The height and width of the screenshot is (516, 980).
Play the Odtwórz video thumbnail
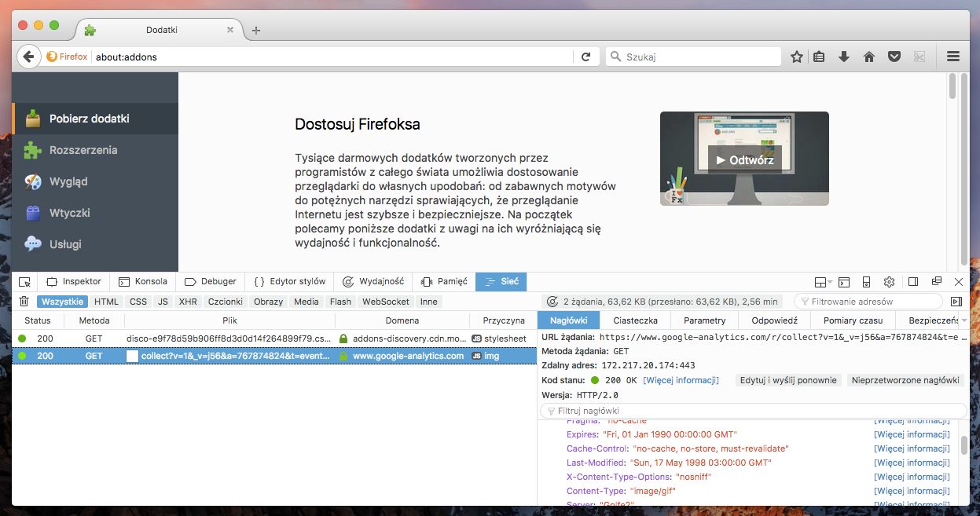[744, 159]
